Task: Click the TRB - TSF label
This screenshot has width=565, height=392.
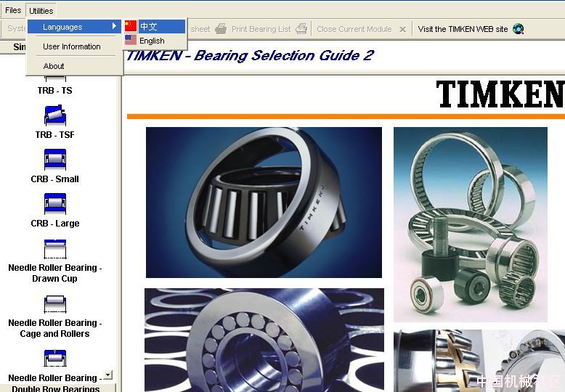Action: (54, 135)
